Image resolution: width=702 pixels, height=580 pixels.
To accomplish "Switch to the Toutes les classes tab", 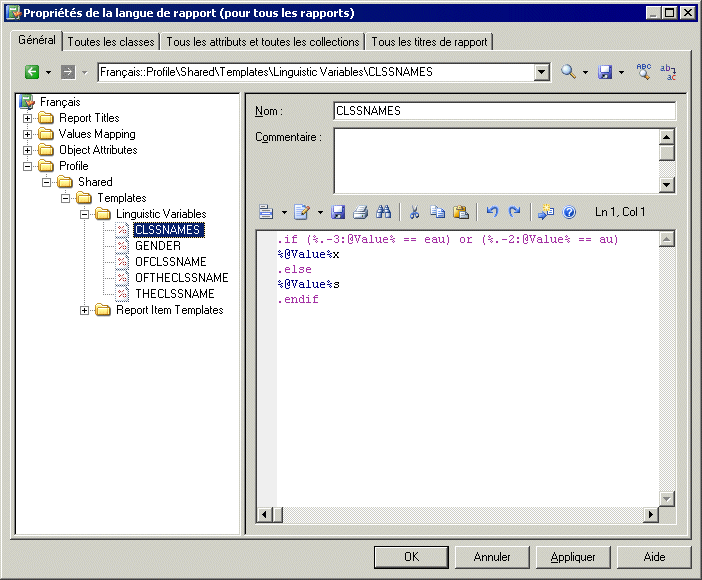I will pyautogui.click(x=111, y=42).
